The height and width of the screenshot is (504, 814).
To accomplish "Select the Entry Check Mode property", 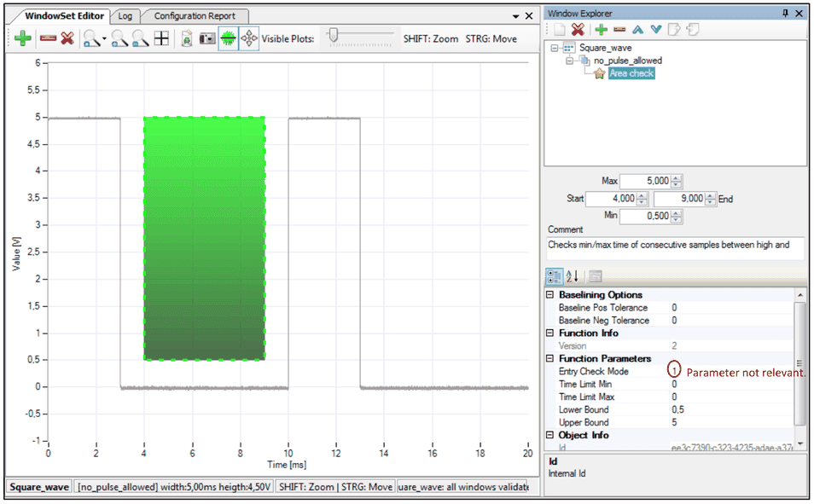I will click(x=593, y=372).
